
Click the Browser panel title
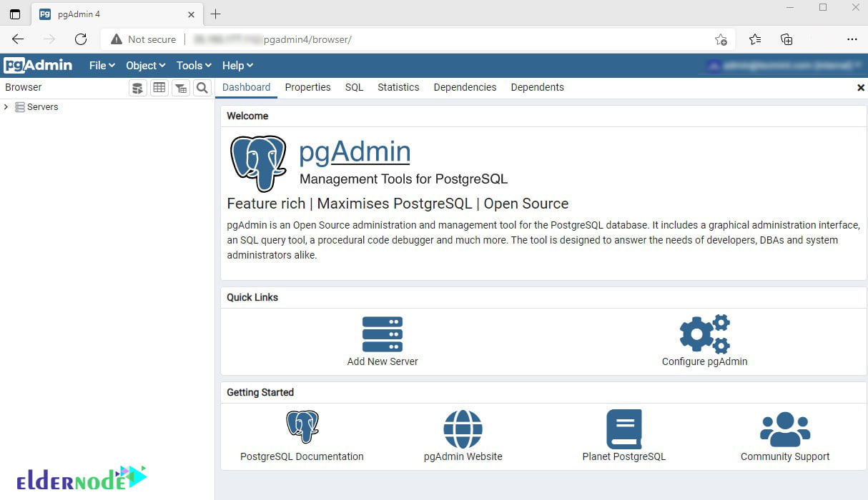(x=24, y=87)
